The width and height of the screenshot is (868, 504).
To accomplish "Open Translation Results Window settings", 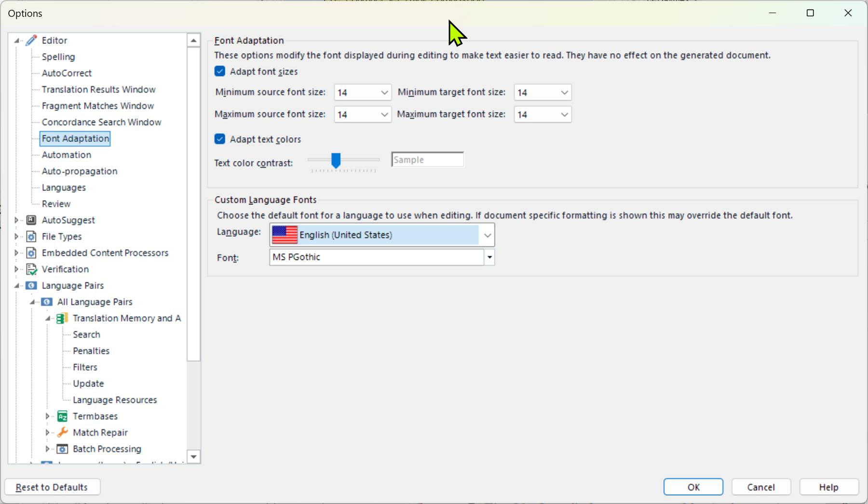I will [x=98, y=90].
